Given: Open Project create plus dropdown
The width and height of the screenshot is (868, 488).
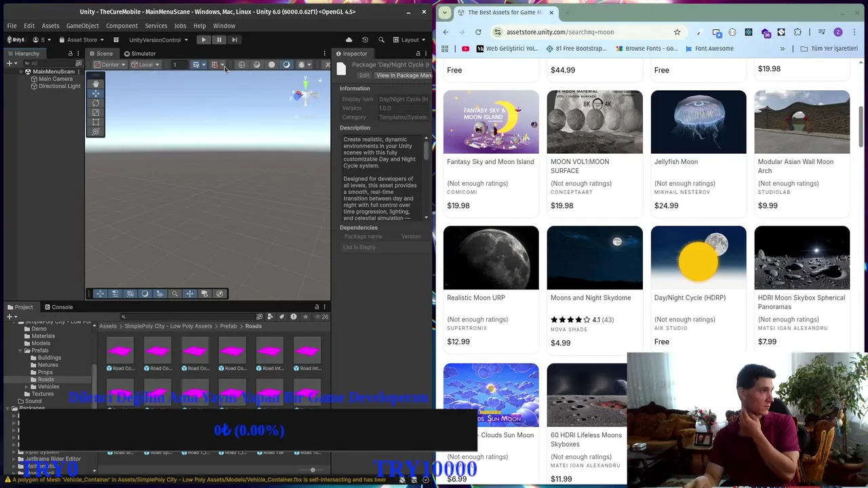Looking at the screenshot, I should (x=11, y=317).
